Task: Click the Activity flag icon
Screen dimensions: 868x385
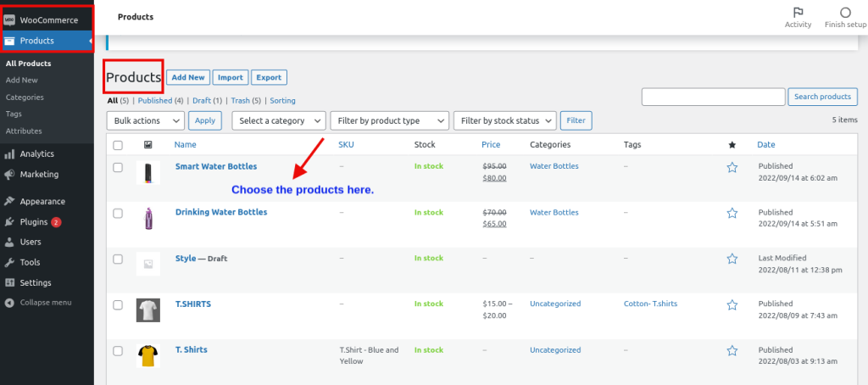Action: [798, 13]
